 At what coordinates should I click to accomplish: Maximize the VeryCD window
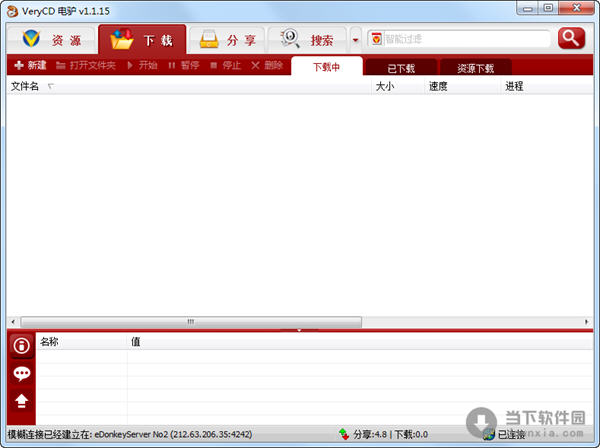(x=548, y=8)
